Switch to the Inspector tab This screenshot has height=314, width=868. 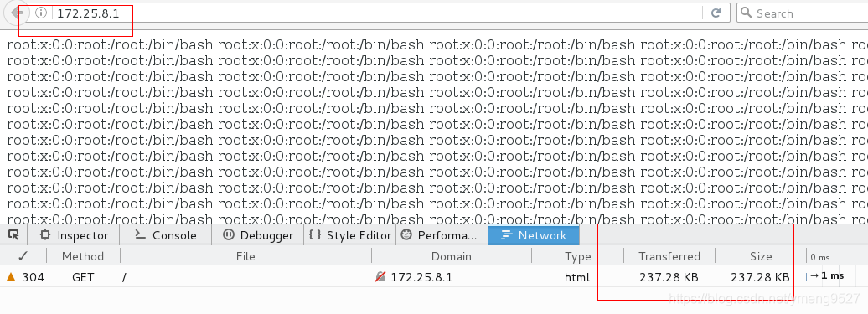pyautogui.click(x=73, y=235)
